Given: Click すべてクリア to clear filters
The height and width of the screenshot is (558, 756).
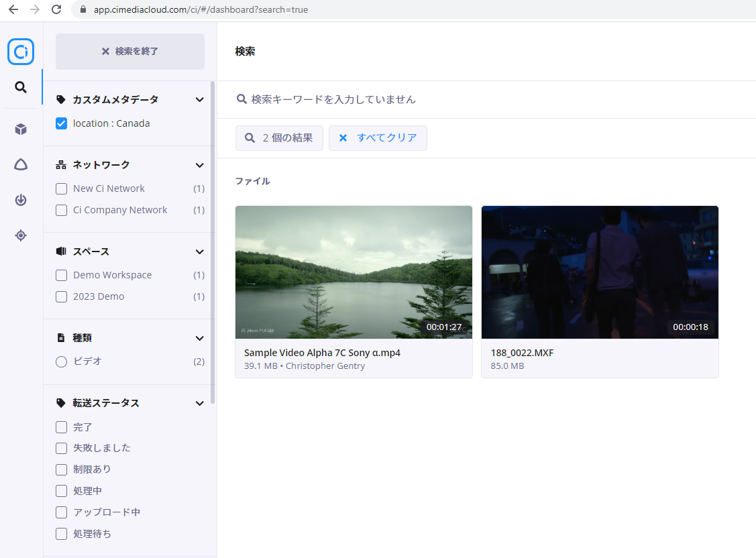Looking at the screenshot, I should click(378, 137).
